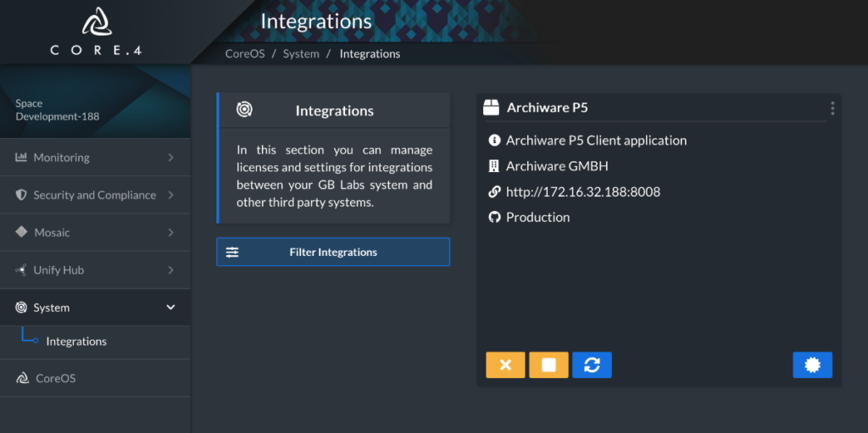Open the three-dot menu on Archiware P5

coord(832,108)
